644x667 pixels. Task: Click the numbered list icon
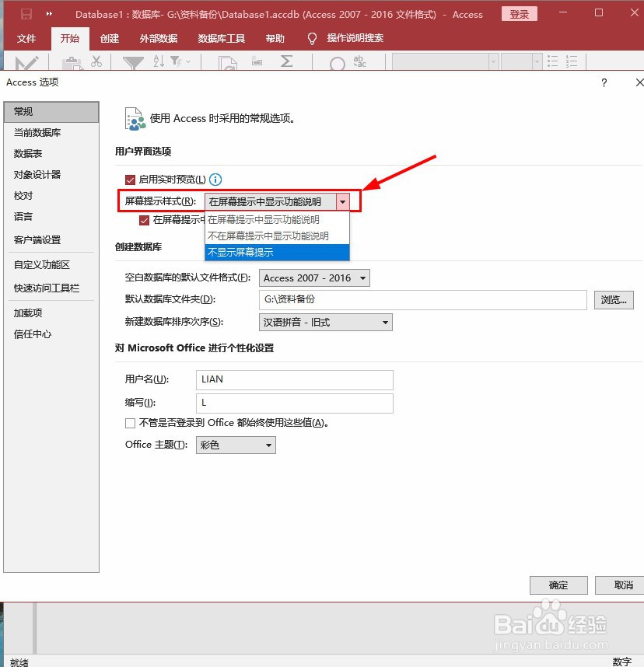[572, 61]
